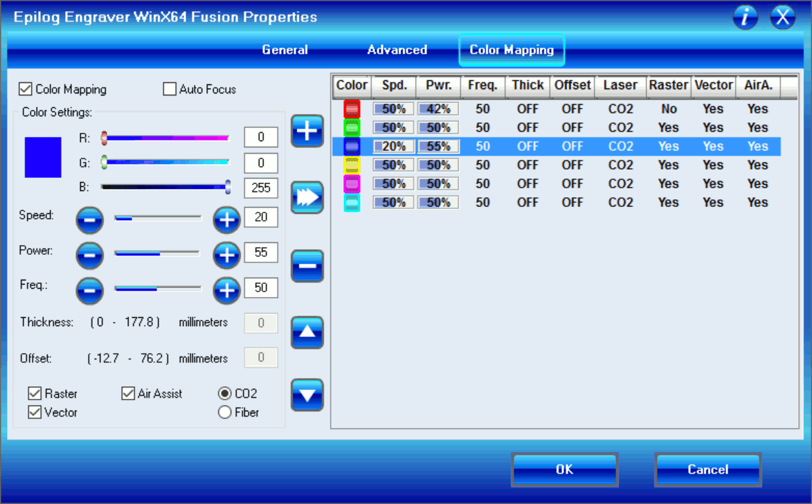
Task: Click the Thickness millimeters input field
Action: tap(261, 323)
